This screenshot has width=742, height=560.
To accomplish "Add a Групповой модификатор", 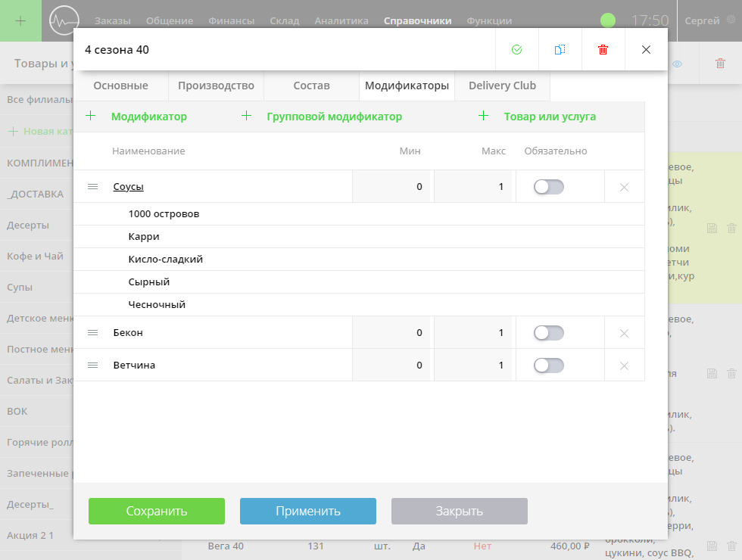I will [x=334, y=117].
